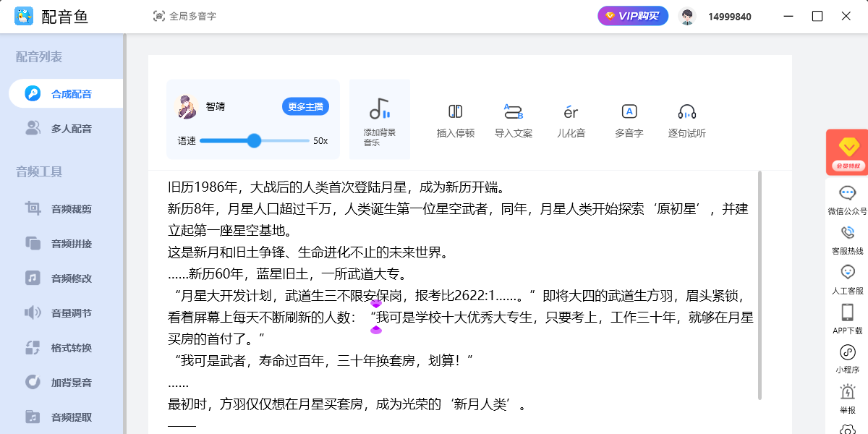Click the VIP购买 button
868x434 pixels.
(633, 16)
